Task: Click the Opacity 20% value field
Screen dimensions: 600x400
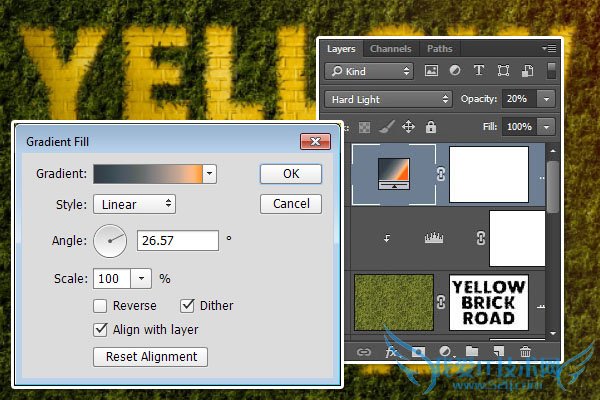Action: pos(520,99)
